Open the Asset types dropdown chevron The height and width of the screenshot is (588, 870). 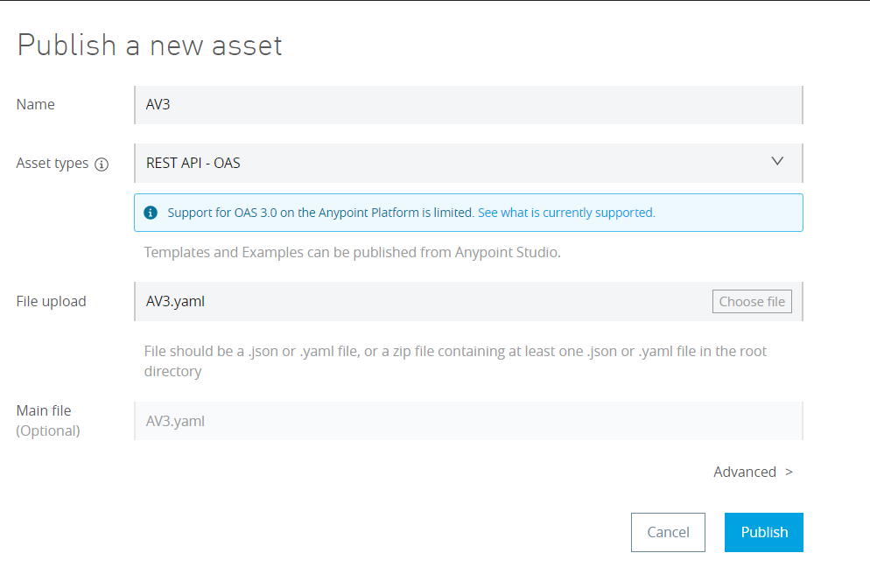(x=777, y=161)
